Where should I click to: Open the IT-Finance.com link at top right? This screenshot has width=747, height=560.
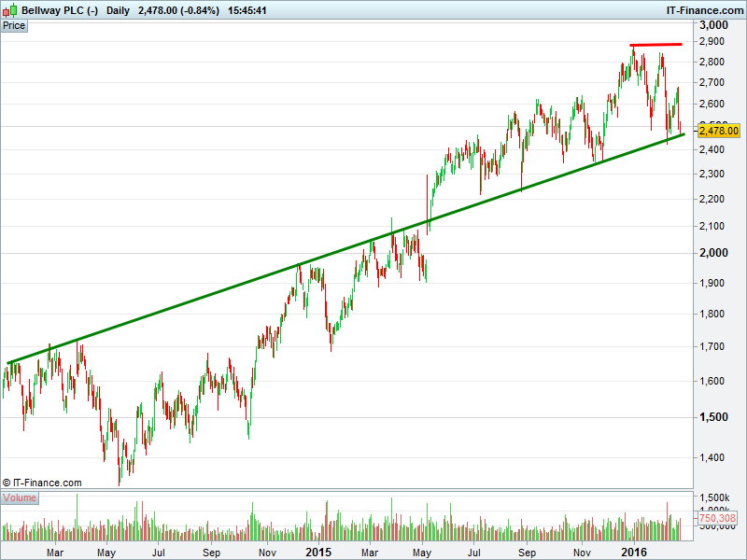700,8
